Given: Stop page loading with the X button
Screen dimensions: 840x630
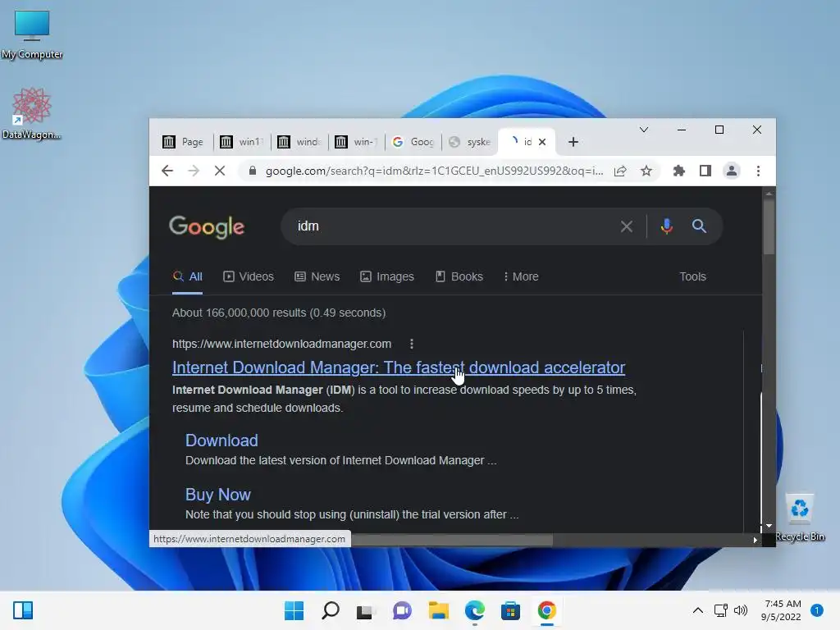Looking at the screenshot, I should (x=220, y=171).
